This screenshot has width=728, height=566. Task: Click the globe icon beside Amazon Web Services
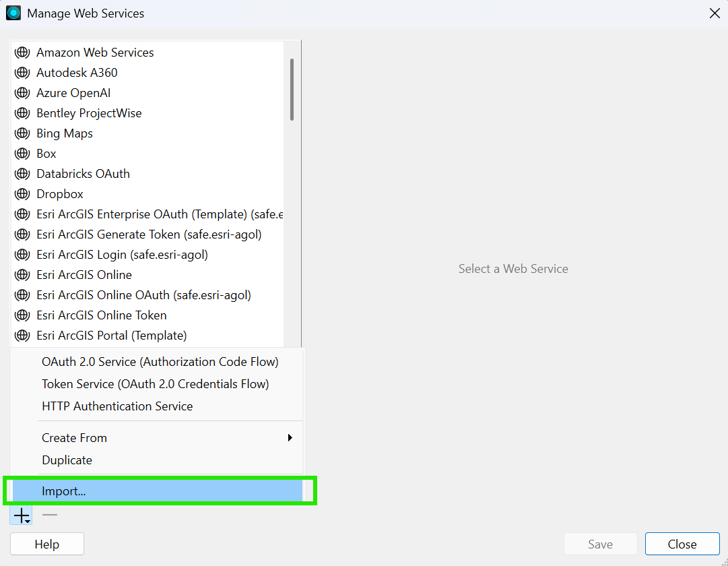[22, 53]
